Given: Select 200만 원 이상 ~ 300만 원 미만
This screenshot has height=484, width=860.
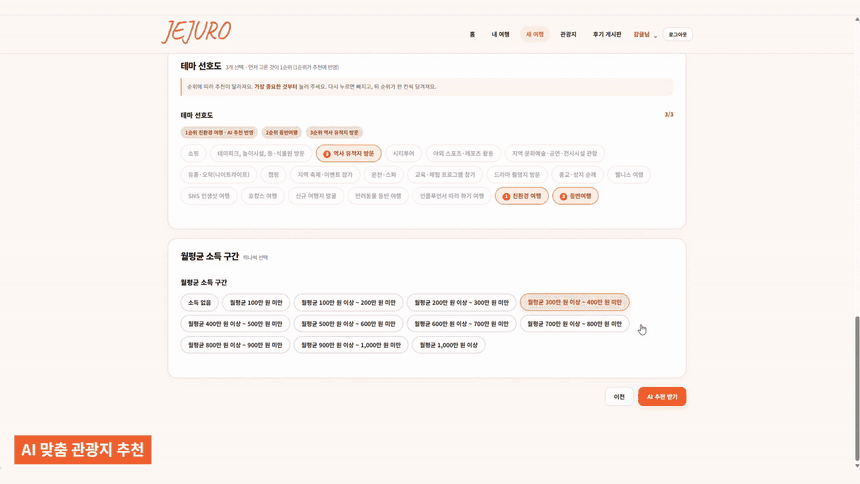Looking at the screenshot, I should pyautogui.click(x=461, y=302).
